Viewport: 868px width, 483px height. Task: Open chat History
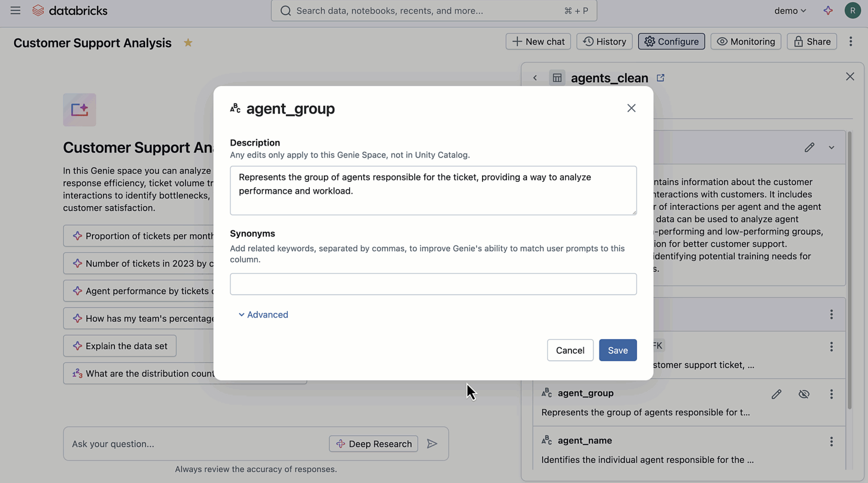pos(604,41)
